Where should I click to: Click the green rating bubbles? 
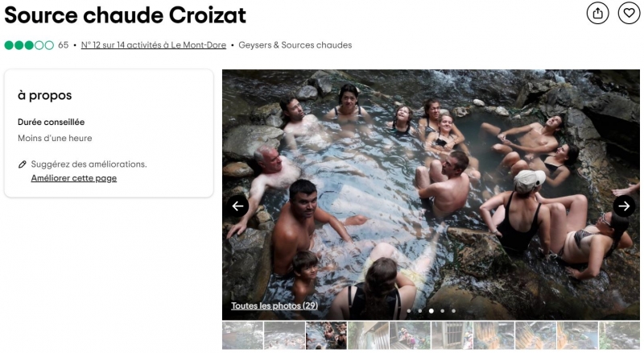point(29,45)
